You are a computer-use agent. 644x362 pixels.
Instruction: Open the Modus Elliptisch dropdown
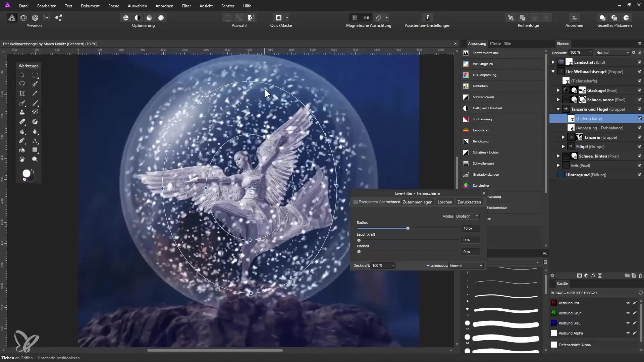[467, 217]
